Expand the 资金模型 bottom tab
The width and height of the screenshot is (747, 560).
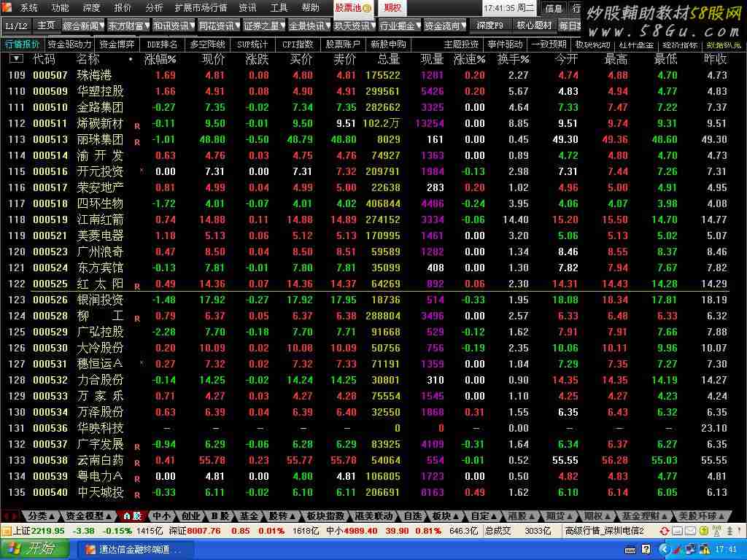(88, 516)
